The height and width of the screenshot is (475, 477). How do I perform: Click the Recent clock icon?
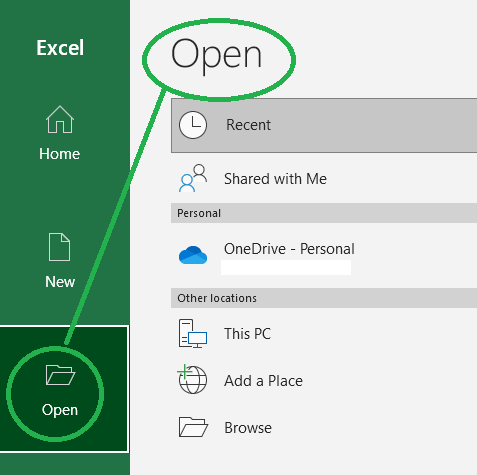pos(193,125)
